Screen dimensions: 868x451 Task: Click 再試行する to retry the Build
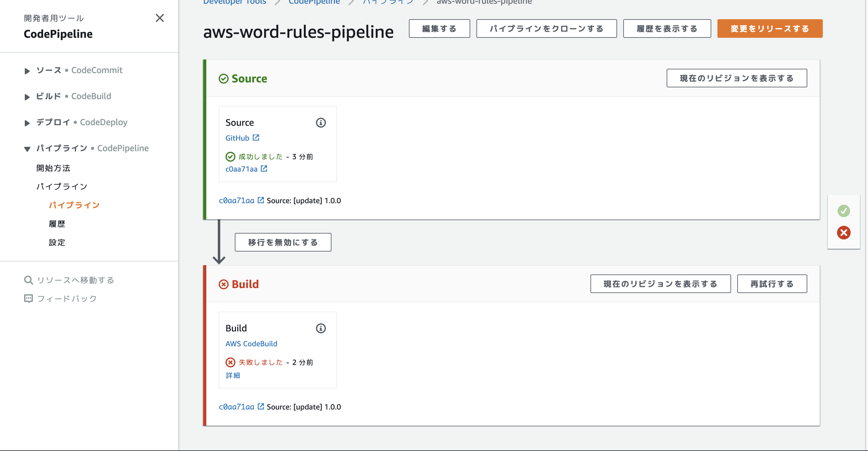point(772,284)
